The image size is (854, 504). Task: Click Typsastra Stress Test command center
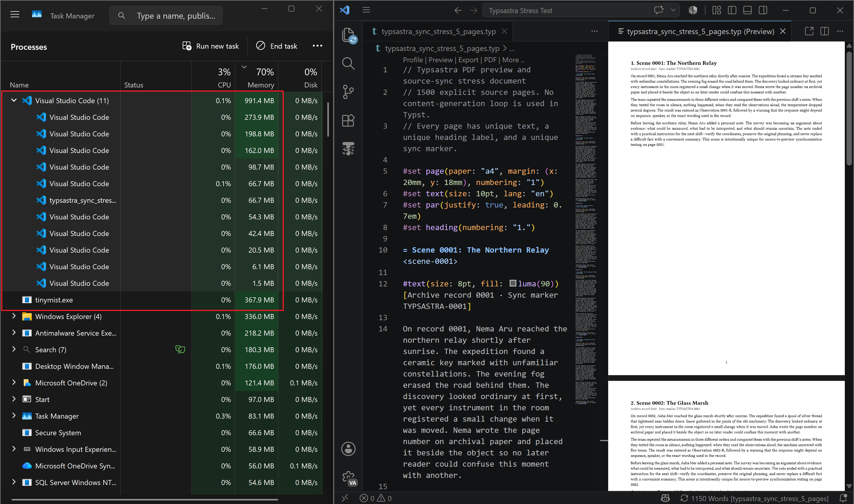pyautogui.click(x=566, y=11)
